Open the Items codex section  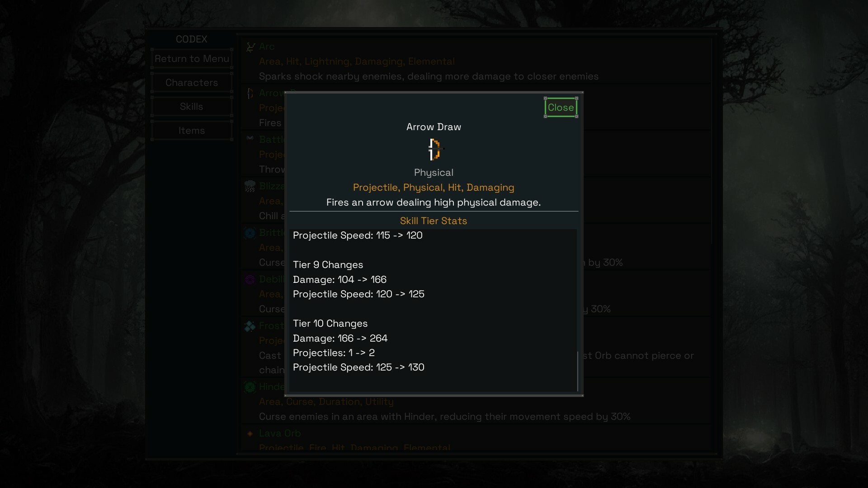pyautogui.click(x=192, y=131)
